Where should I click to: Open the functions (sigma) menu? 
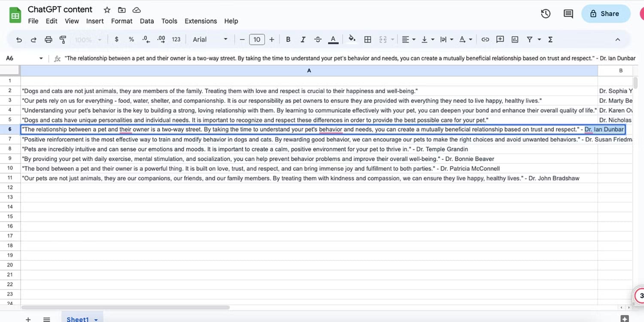click(550, 39)
